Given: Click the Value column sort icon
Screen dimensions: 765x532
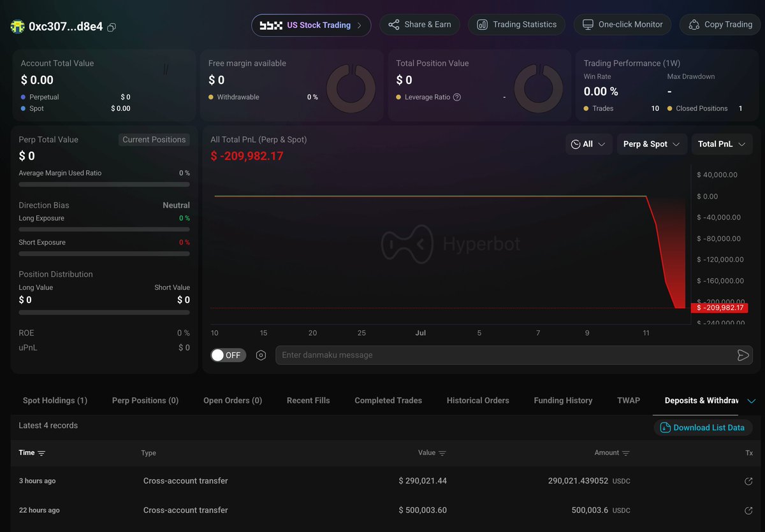Looking at the screenshot, I should coord(442,453).
